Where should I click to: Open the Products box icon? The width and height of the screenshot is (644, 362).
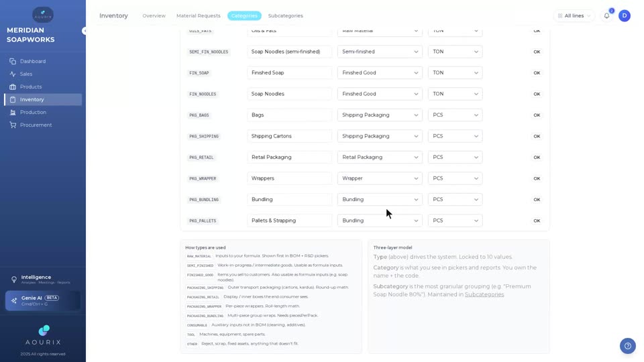(x=13, y=86)
